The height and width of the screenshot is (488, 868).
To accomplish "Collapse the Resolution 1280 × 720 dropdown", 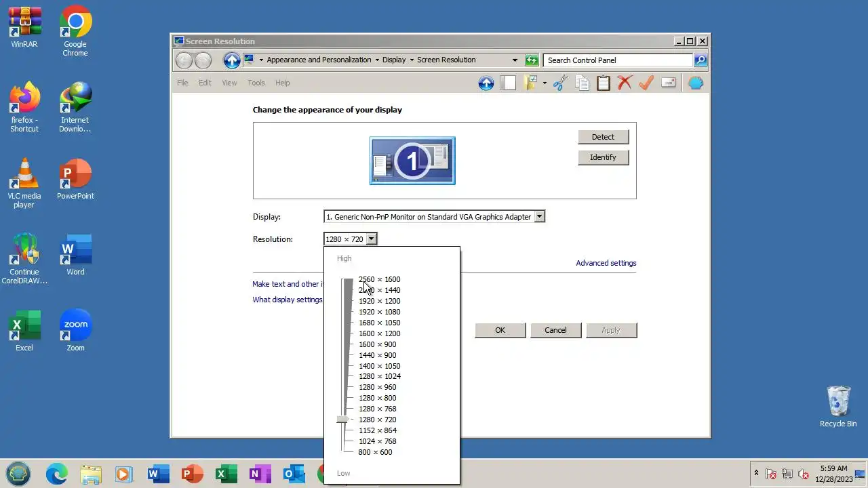I will 371,239.
